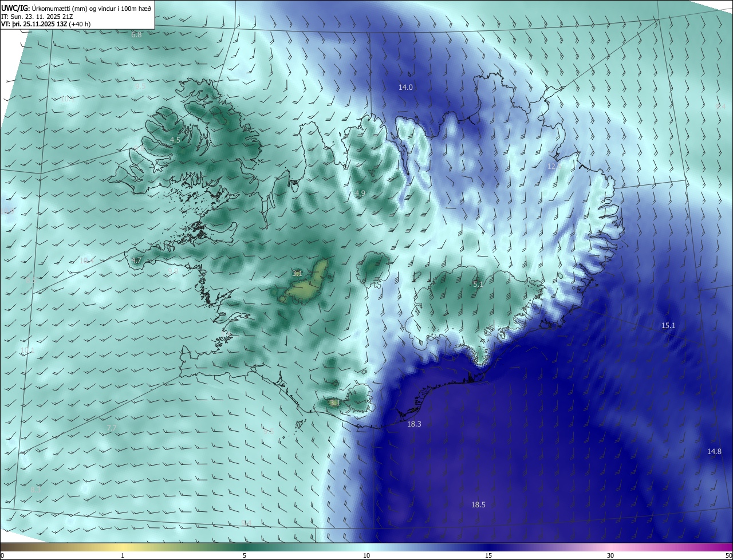Click the 4.5 value in the Westfjords
The image size is (733, 560).
coord(175,140)
